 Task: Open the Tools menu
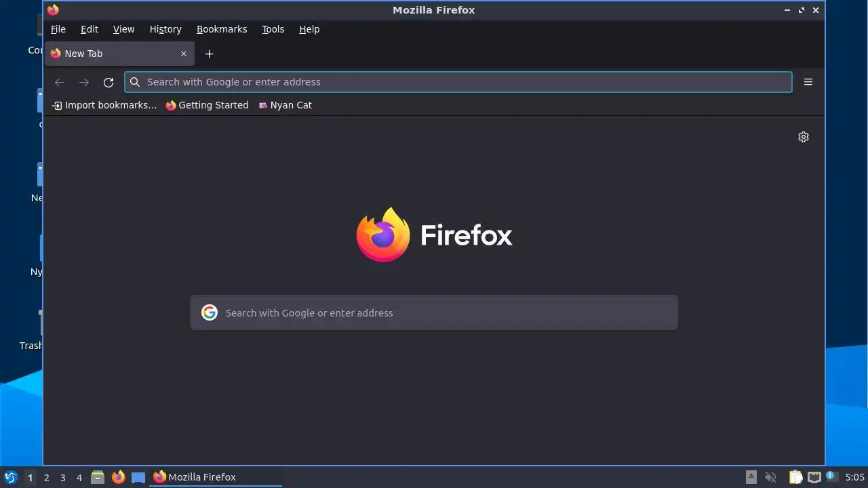(273, 29)
